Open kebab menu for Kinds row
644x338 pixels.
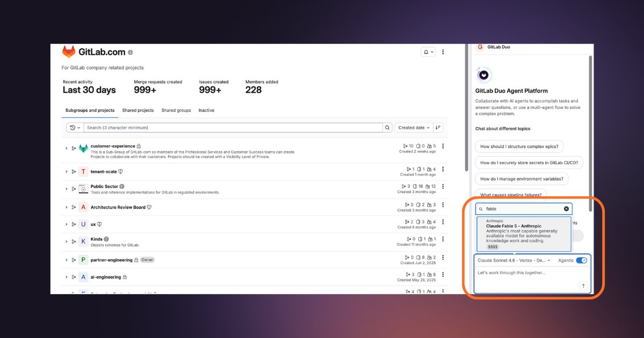(443, 239)
